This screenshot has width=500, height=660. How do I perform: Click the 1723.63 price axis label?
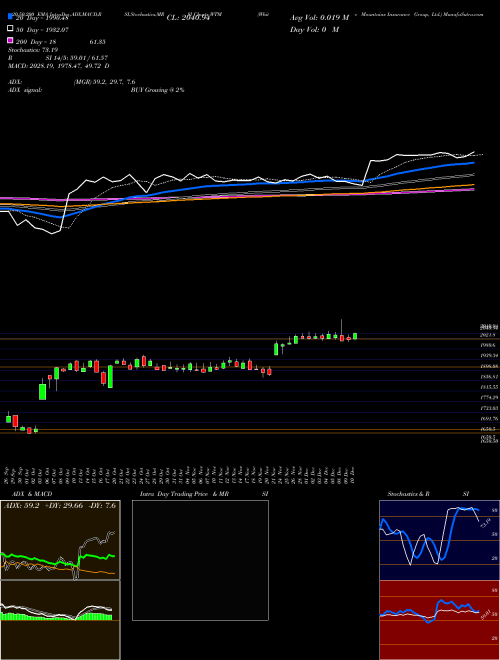(x=490, y=408)
